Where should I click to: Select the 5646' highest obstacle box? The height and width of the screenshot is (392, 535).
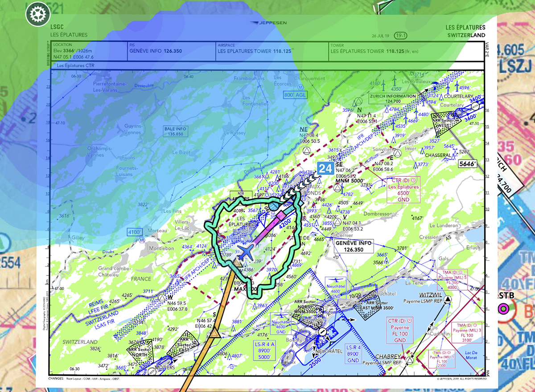(467, 164)
